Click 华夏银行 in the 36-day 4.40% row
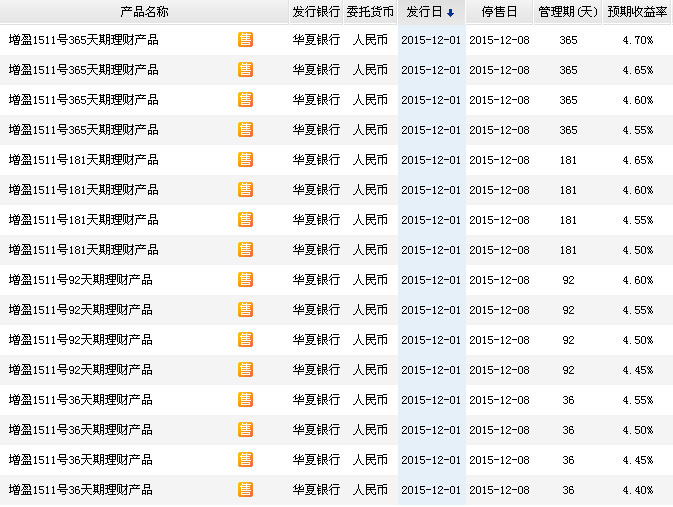 tap(316, 490)
